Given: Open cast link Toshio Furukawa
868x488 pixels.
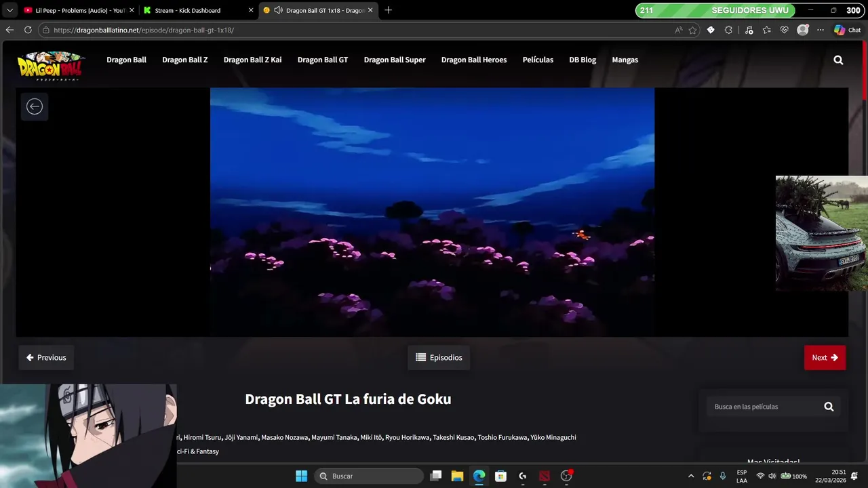Looking at the screenshot, I should 502,437.
